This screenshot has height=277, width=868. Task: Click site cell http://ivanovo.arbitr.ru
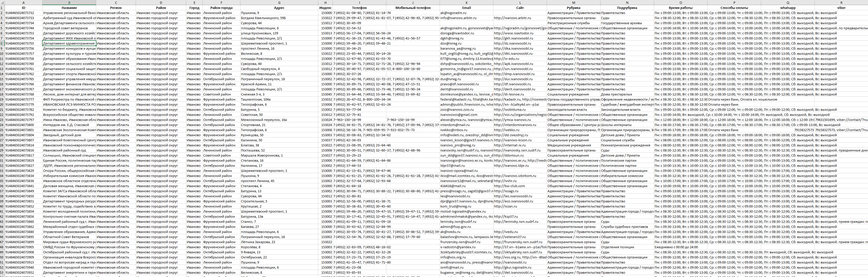(520, 18)
